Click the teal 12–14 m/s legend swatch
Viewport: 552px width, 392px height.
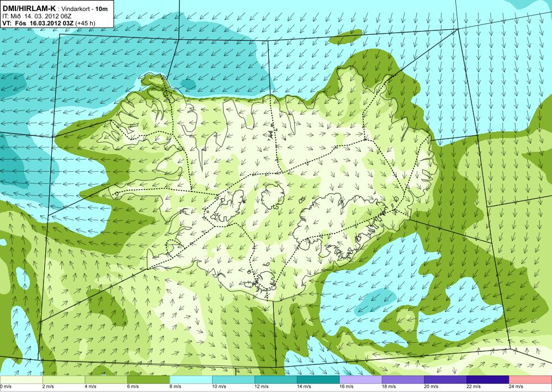(276, 379)
